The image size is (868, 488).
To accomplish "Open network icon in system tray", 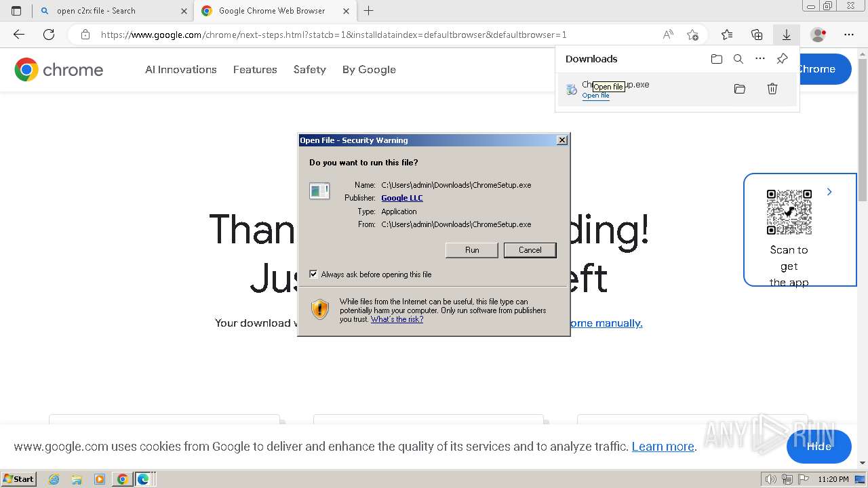I will pyautogui.click(x=787, y=479).
